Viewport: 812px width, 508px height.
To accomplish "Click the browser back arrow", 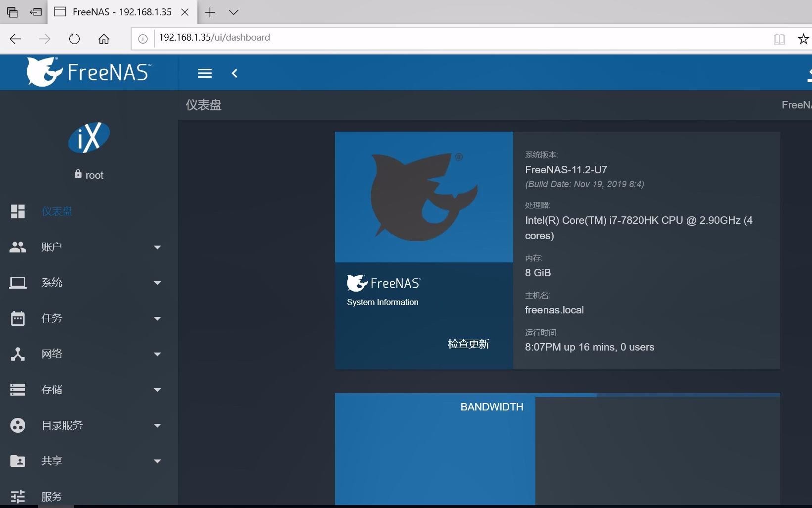I will click(15, 39).
